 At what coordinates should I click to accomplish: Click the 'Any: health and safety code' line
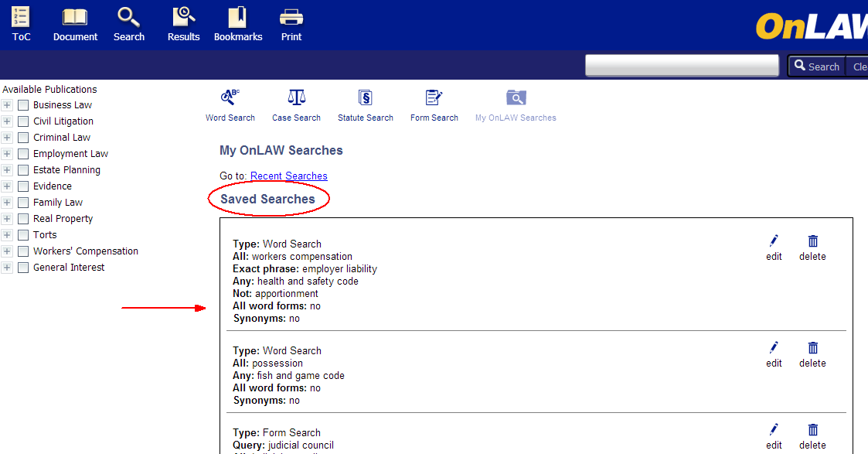pyautogui.click(x=295, y=282)
